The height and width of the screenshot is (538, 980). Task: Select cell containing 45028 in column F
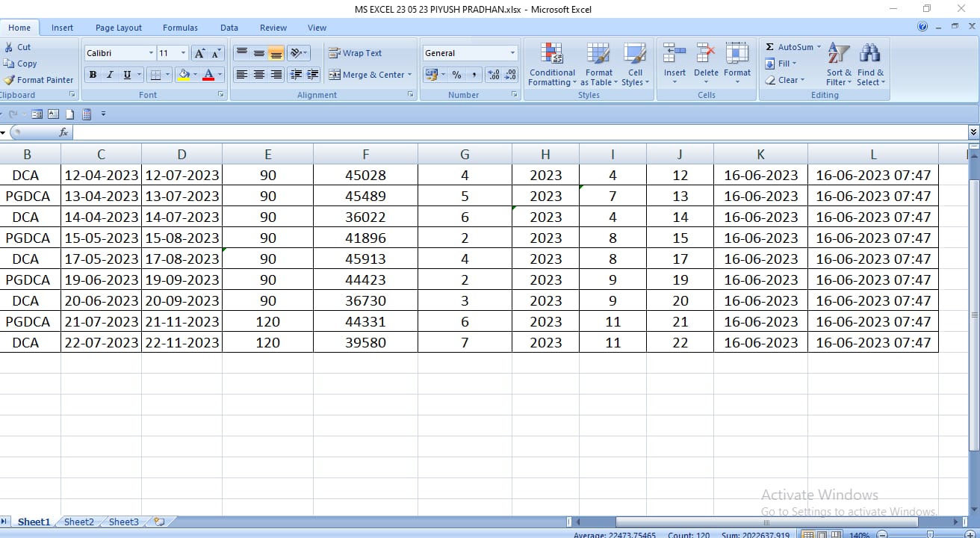click(365, 175)
